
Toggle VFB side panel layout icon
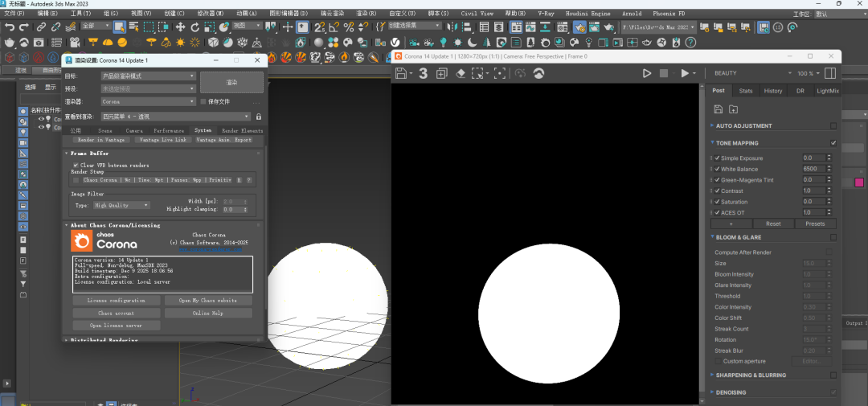[x=830, y=73]
